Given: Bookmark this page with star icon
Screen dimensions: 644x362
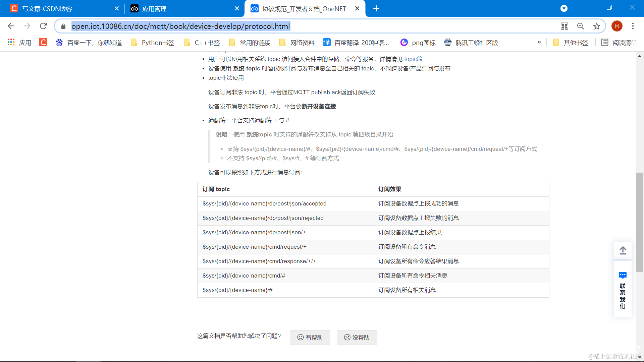Looking at the screenshot, I should (596, 26).
